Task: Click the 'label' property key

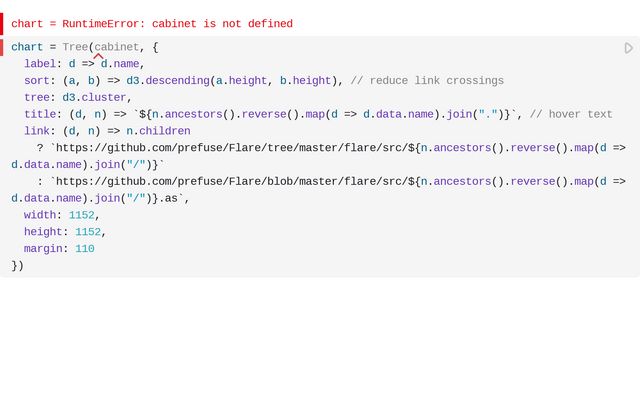Action: pos(40,64)
